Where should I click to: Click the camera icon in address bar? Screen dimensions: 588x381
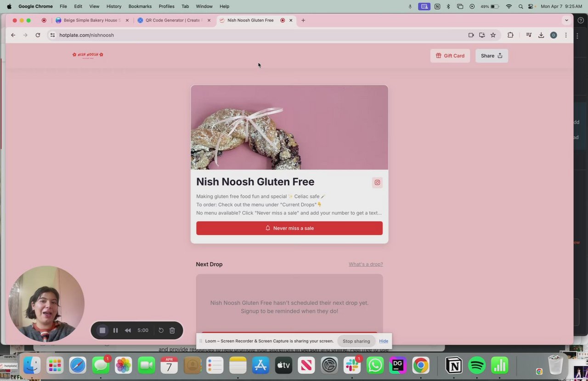coord(471,35)
